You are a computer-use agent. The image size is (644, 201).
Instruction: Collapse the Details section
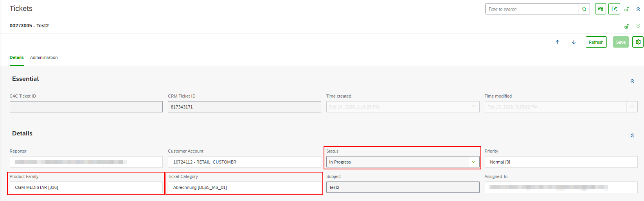tap(632, 135)
